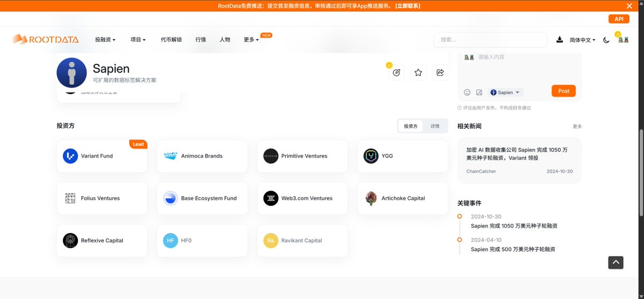The image size is (644, 299).
Task: Click 'Sapien 完成 500 万美元种子轮融资' event text
Action: point(513,250)
